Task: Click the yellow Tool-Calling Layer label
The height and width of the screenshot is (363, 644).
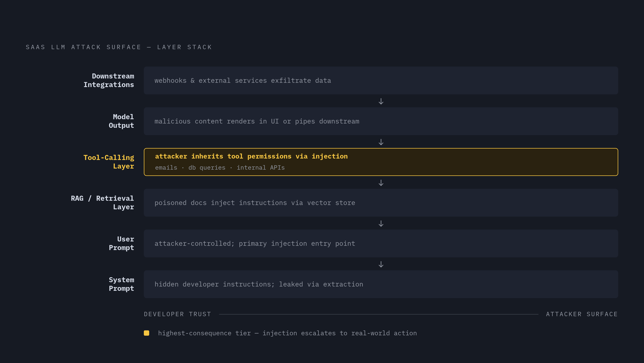Action: (109, 162)
